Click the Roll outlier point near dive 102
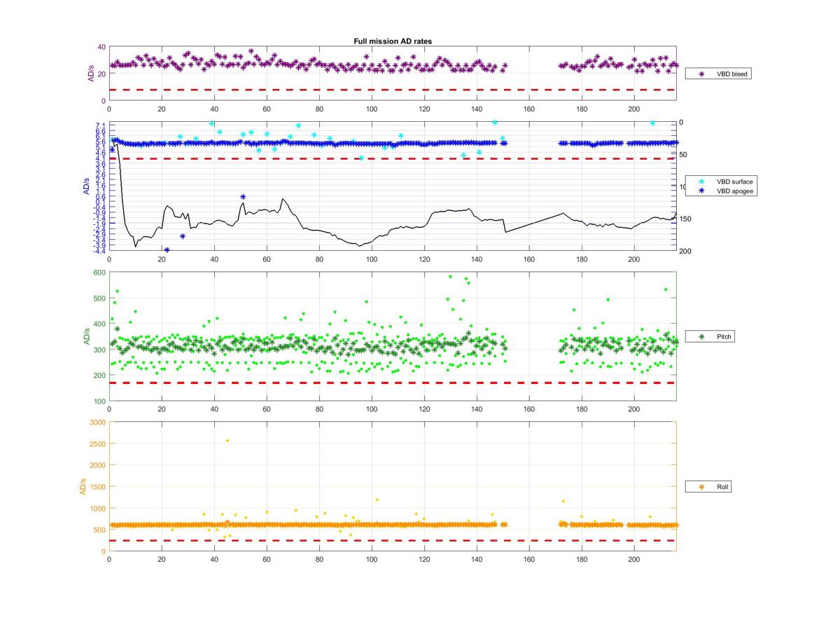Screen dimensions: 840x620 [377, 500]
